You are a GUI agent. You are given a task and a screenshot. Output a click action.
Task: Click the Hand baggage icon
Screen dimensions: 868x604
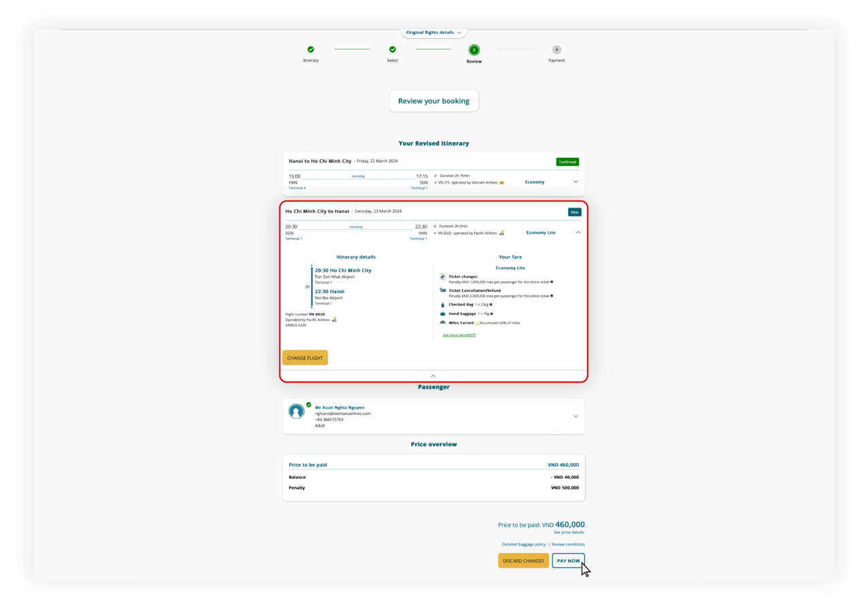(x=443, y=314)
